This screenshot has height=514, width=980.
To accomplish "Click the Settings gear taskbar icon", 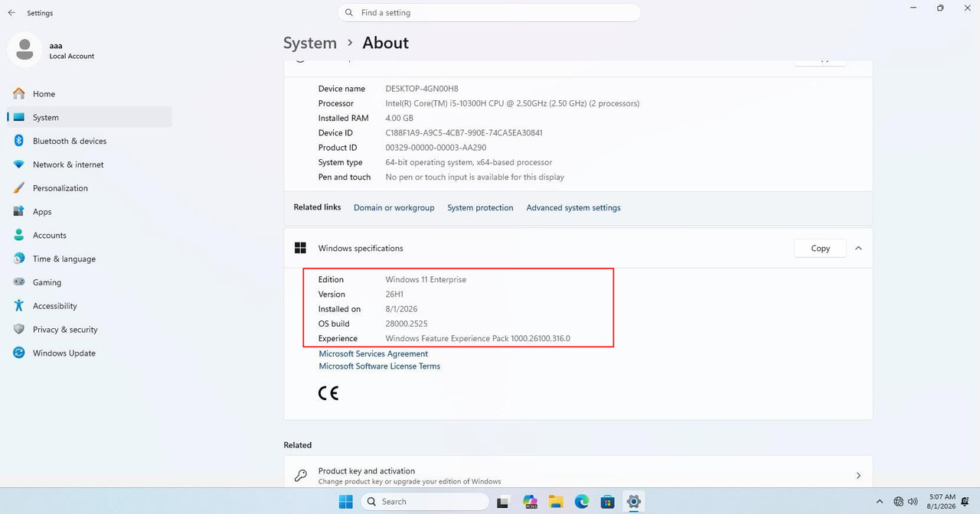I will pyautogui.click(x=633, y=502).
